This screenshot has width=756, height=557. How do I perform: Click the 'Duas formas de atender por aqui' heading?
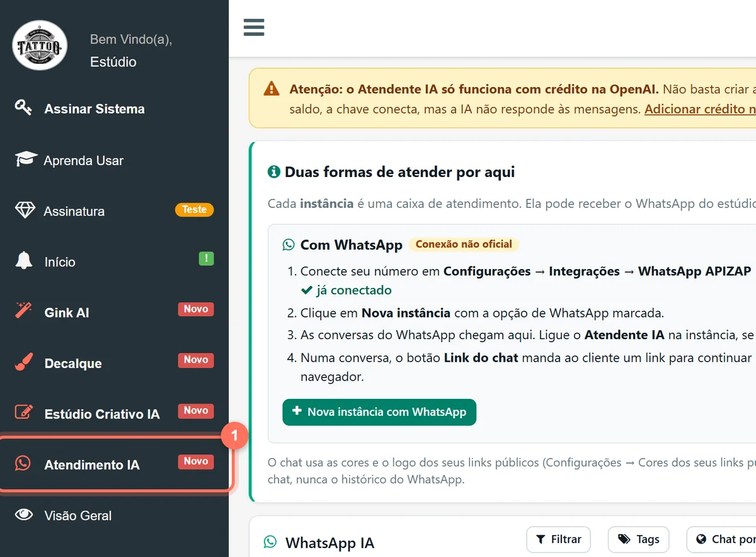click(400, 171)
